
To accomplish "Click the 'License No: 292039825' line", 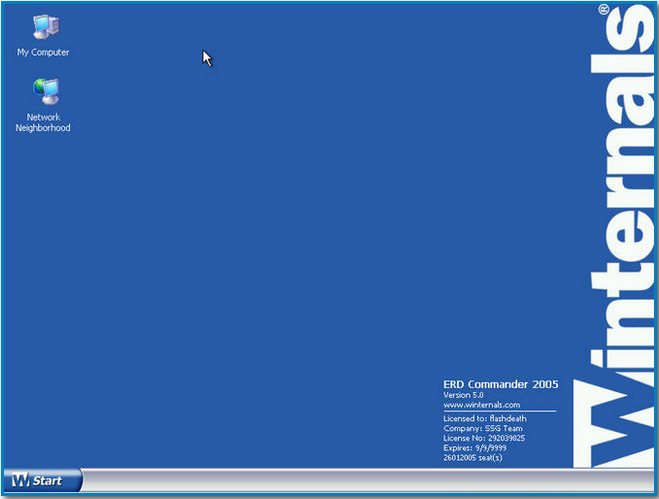I will [484, 438].
